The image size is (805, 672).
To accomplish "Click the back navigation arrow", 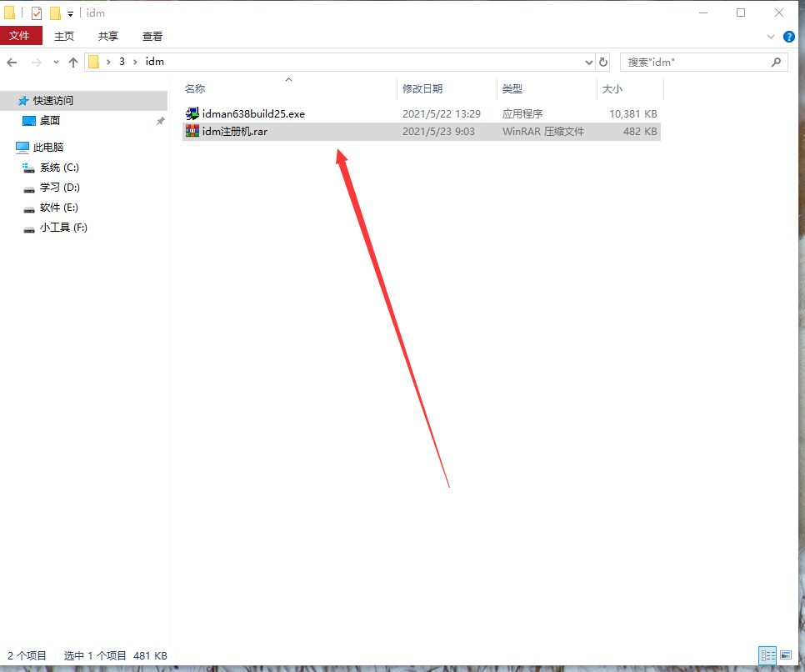I will (12, 63).
